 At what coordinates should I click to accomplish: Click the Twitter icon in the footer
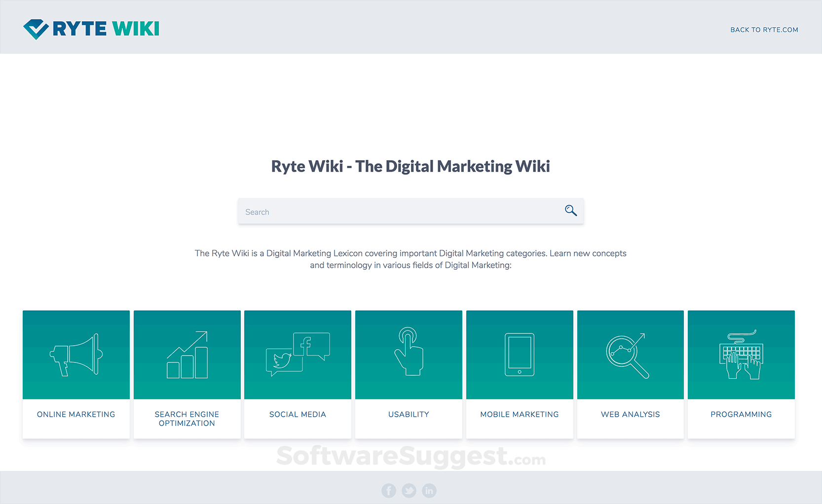(x=409, y=490)
